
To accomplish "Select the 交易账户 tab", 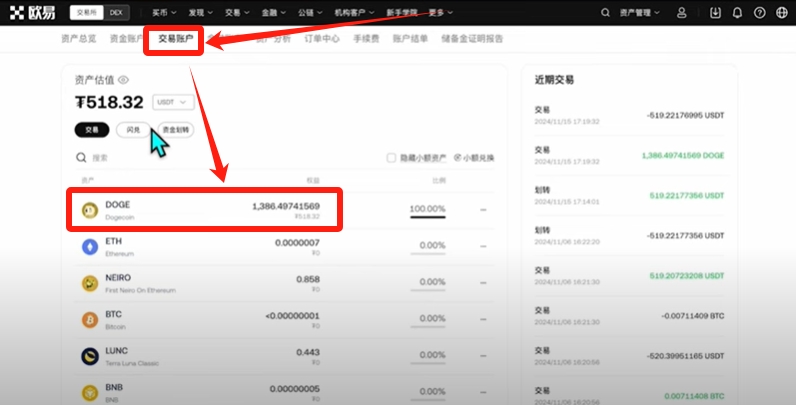I will click(175, 39).
